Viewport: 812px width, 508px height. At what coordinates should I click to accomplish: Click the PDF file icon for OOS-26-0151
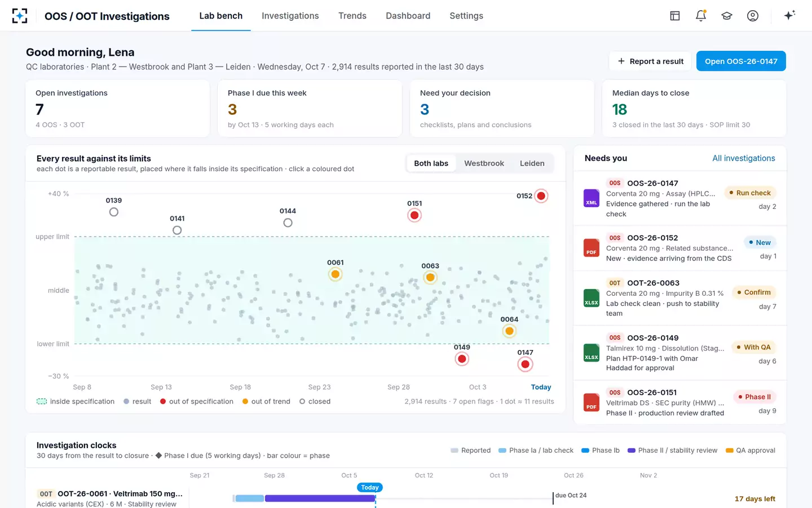(x=592, y=402)
